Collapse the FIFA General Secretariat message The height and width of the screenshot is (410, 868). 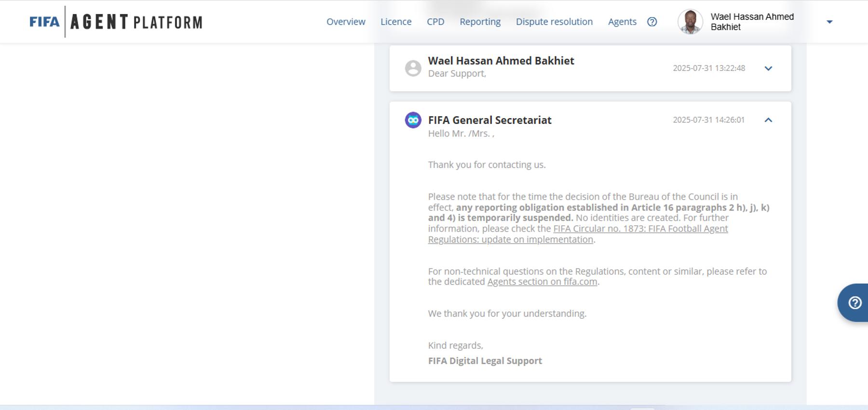[x=769, y=120]
